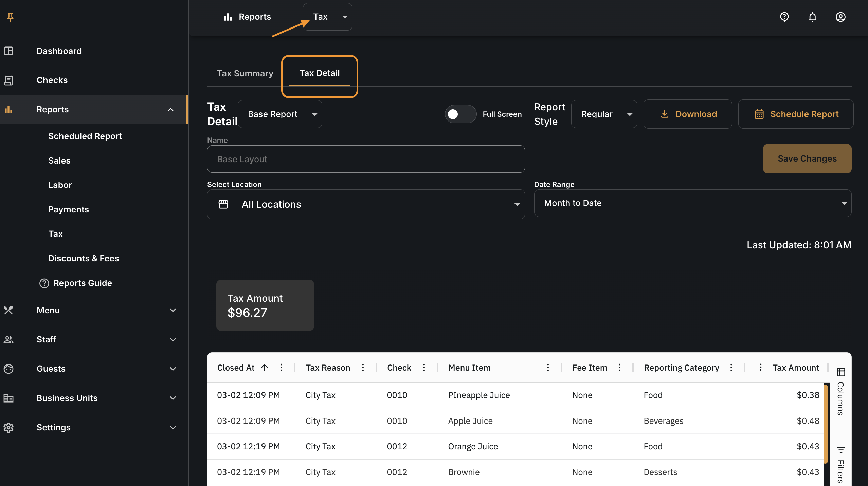Click the Apple Juice row Beverages cell
This screenshot has height=486, width=868.
point(663,421)
